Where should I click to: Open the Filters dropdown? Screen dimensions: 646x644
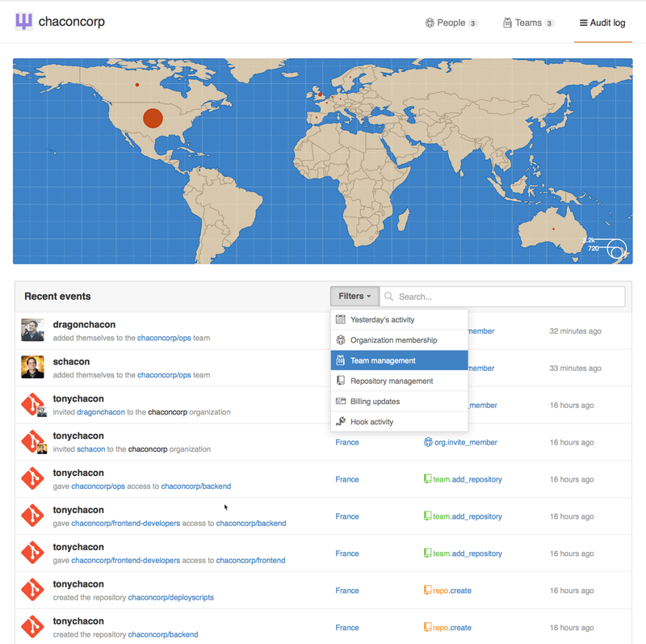pos(354,297)
